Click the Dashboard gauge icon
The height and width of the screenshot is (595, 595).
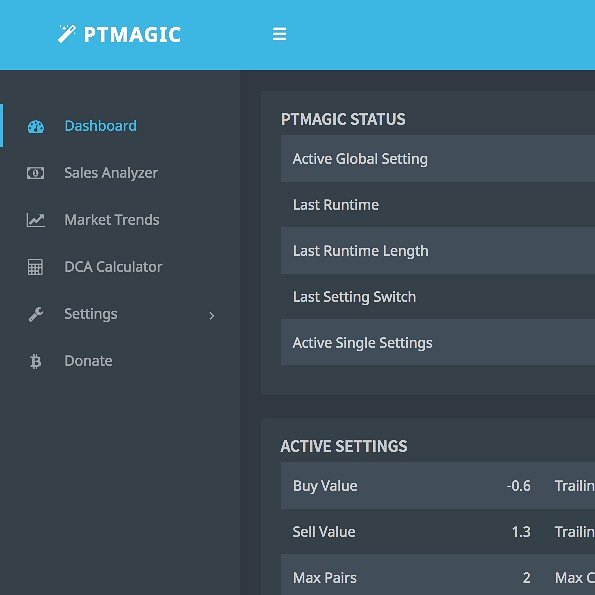coord(36,126)
